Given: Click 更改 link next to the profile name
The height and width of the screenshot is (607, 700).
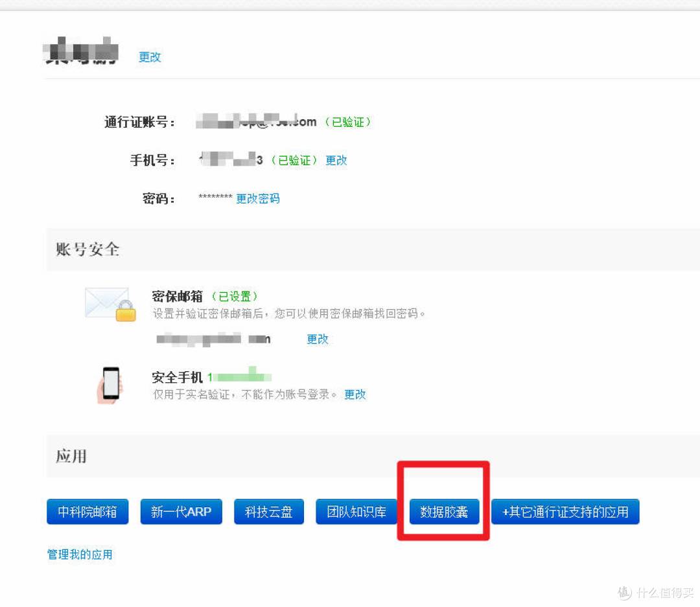Looking at the screenshot, I should (x=150, y=57).
